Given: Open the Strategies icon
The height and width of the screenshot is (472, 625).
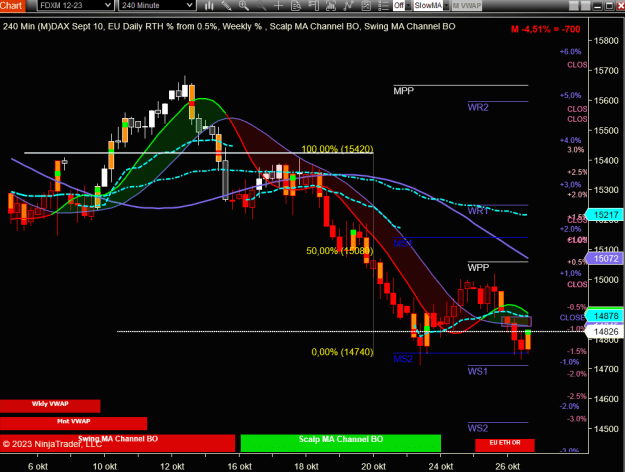Looking at the screenshot, I should [x=366, y=6].
